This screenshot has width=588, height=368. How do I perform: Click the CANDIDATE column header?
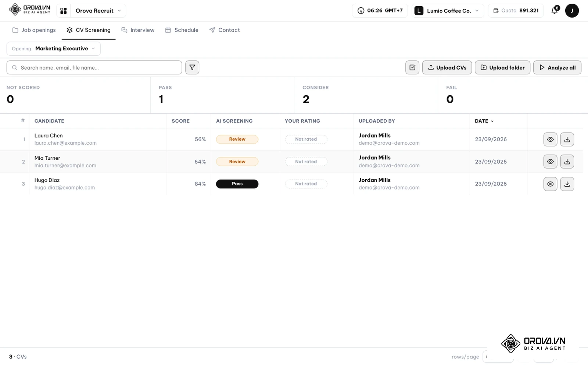49,121
